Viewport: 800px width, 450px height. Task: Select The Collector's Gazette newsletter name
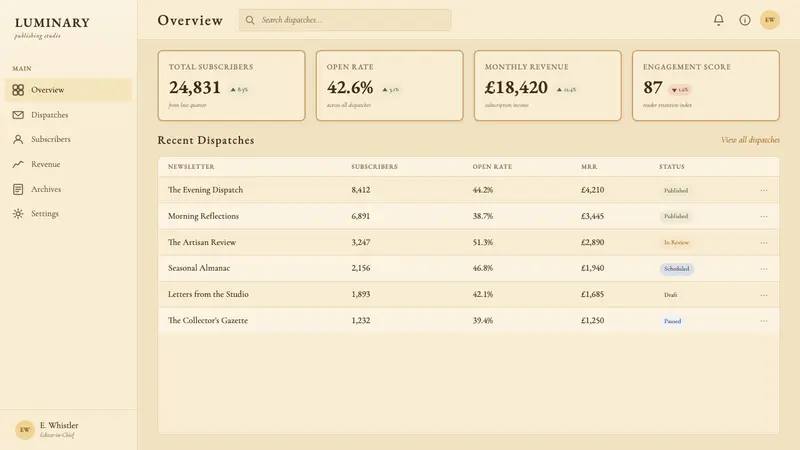click(x=208, y=320)
